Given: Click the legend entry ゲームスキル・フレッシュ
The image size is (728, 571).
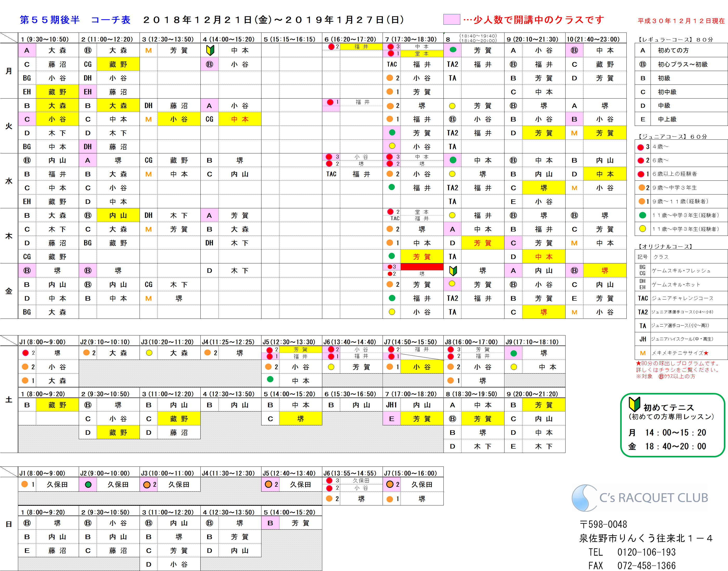Looking at the screenshot, I should click(x=681, y=270).
